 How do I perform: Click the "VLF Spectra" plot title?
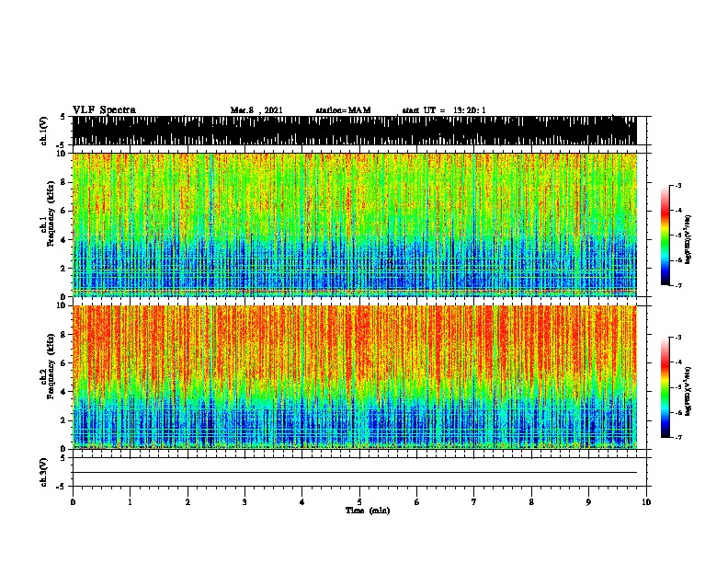[104, 110]
